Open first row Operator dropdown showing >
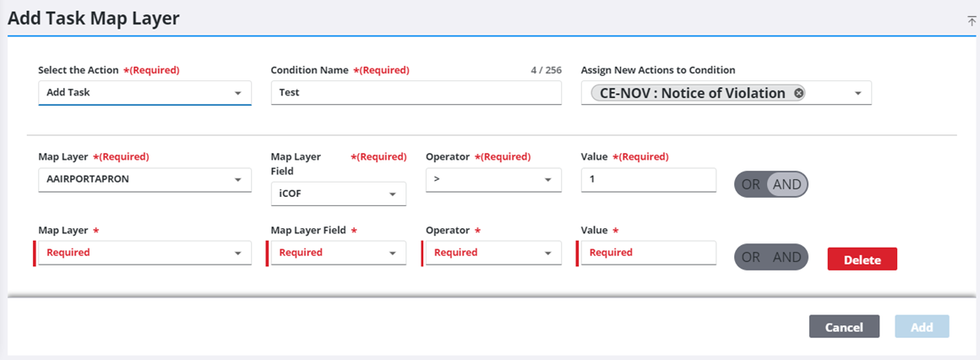 click(493, 180)
